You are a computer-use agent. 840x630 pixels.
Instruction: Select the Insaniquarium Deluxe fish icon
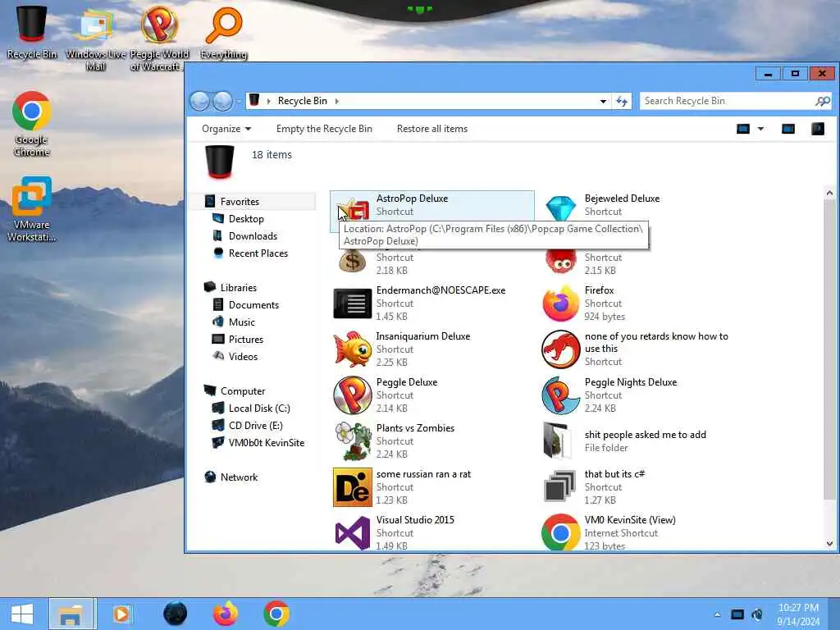352,349
